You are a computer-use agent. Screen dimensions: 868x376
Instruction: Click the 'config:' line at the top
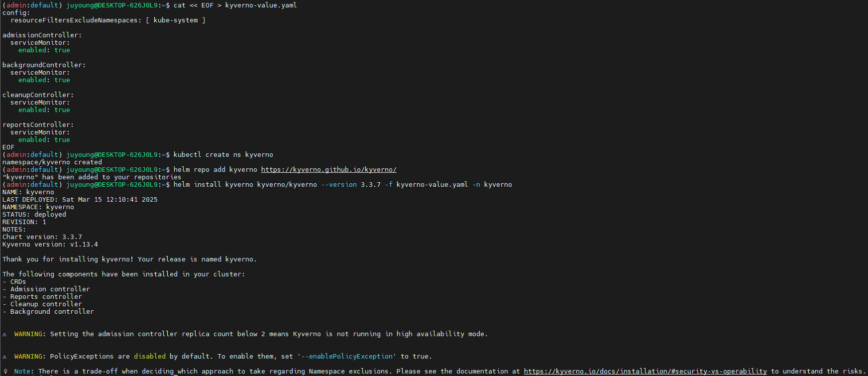16,13
